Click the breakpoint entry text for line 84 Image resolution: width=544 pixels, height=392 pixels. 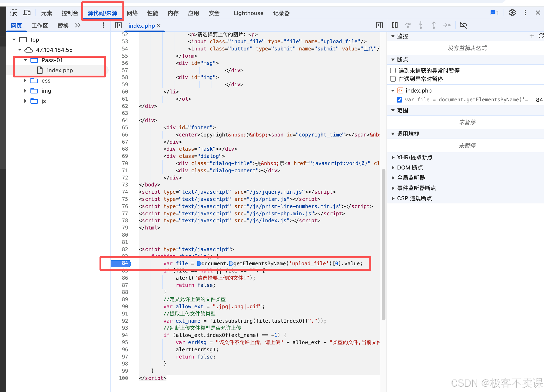point(466,100)
